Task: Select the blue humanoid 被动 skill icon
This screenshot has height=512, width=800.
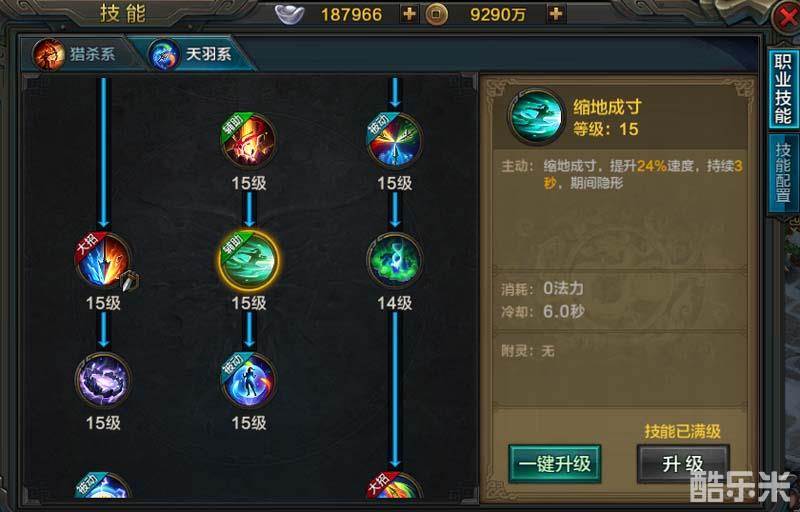Action: point(249,380)
